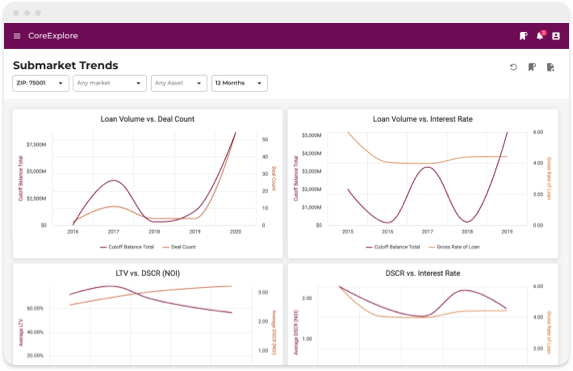This screenshot has height=371, width=573.
Task: Reset filters with the refresh icon
Action: (513, 67)
